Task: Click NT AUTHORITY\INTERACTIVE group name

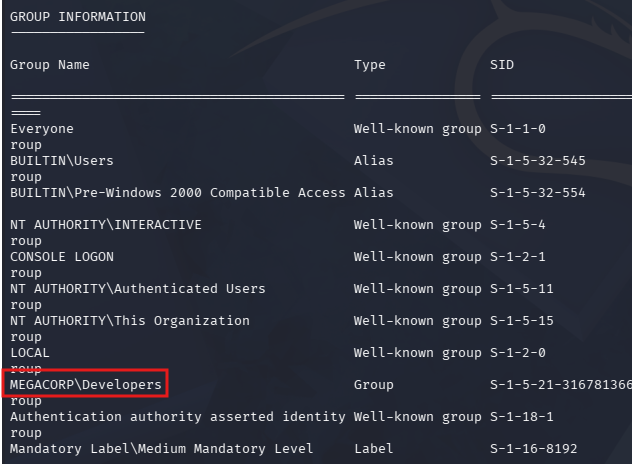Action: coord(106,225)
